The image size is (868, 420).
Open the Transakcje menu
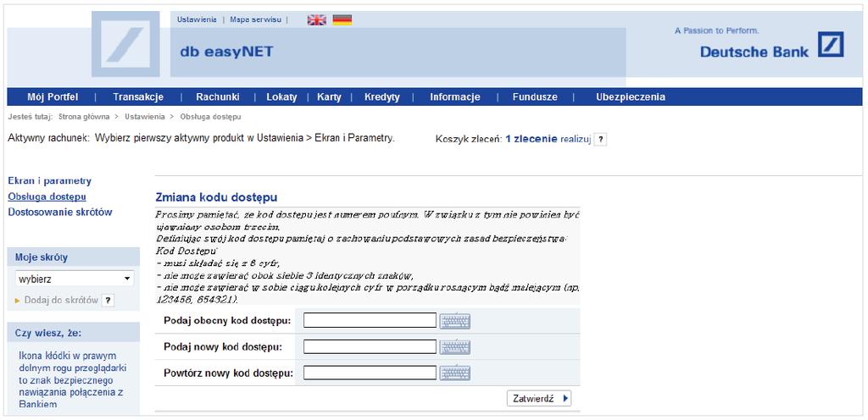pyautogui.click(x=138, y=97)
